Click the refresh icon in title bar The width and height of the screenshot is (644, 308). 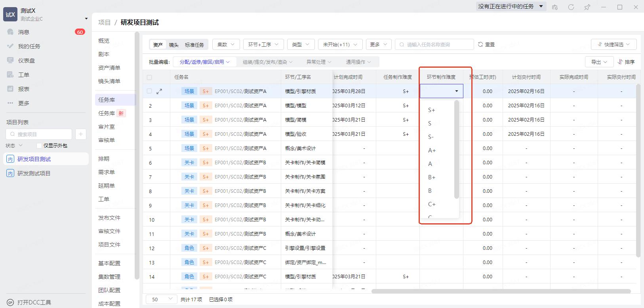pos(571,7)
